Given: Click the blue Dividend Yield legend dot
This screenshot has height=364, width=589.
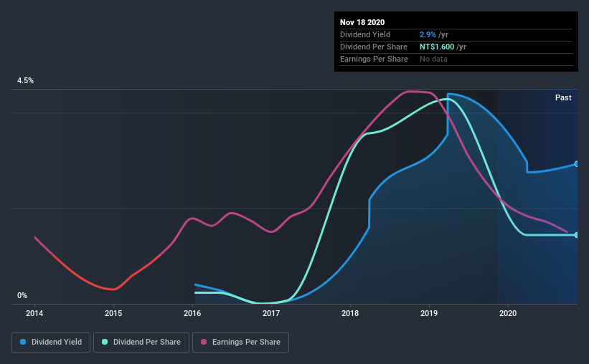Looking at the screenshot, I should click(x=23, y=342).
